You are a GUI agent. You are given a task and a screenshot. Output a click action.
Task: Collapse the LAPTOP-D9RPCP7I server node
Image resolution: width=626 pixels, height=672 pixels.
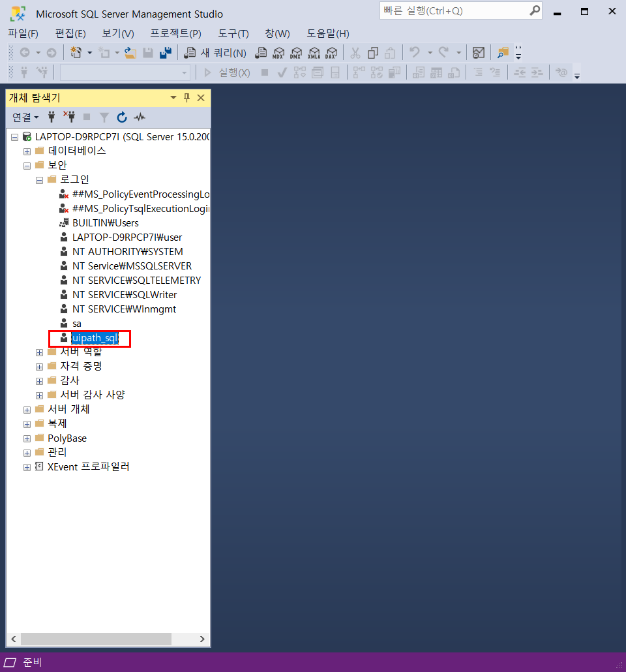point(14,137)
